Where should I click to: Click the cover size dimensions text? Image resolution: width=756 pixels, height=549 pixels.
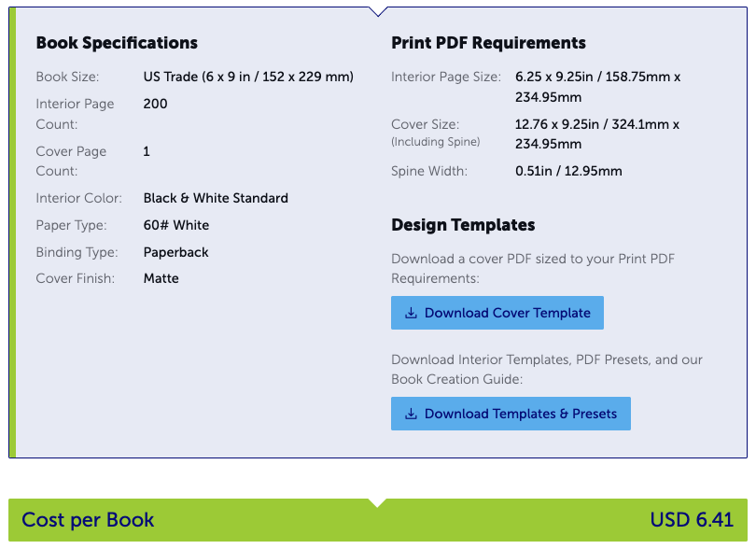coord(597,134)
